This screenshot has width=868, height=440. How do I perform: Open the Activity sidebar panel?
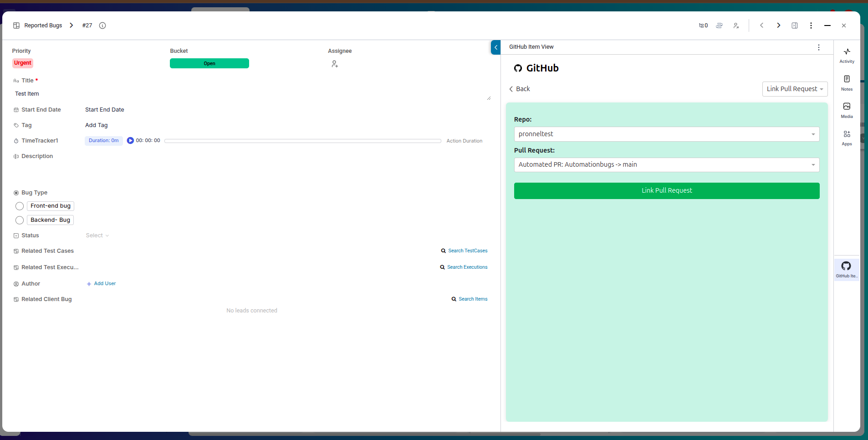(x=847, y=55)
